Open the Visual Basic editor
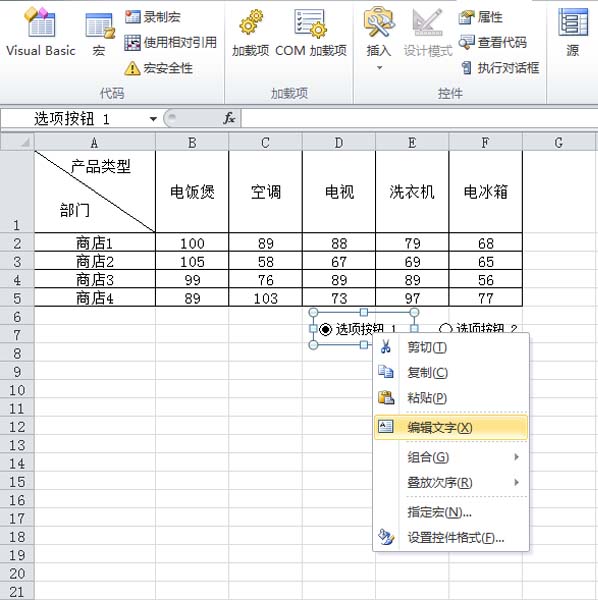 click(x=41, y=33)
